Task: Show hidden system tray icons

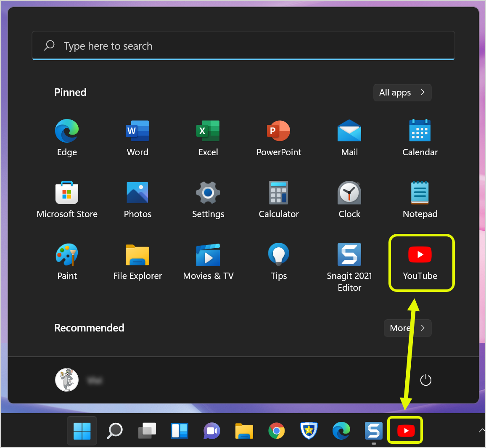Action: click(482, 430)
